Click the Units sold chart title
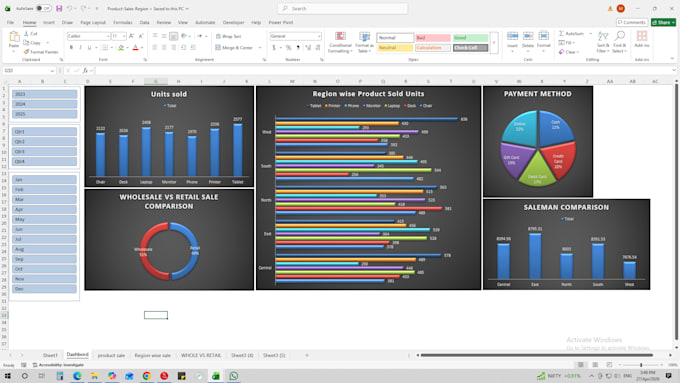Viewport: 680px width, 383px height. click(169, 94)
